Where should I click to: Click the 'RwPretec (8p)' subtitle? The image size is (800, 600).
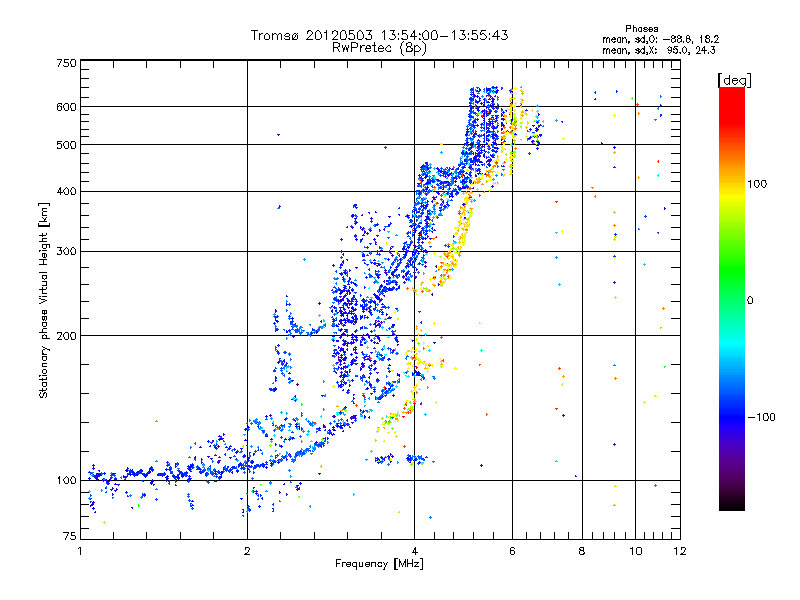[x=379, y=48]
